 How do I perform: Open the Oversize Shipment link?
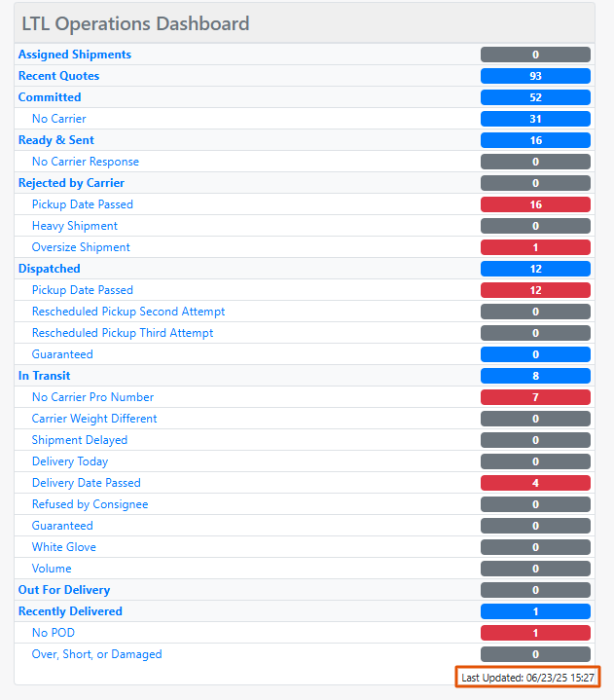pos(81,247)
